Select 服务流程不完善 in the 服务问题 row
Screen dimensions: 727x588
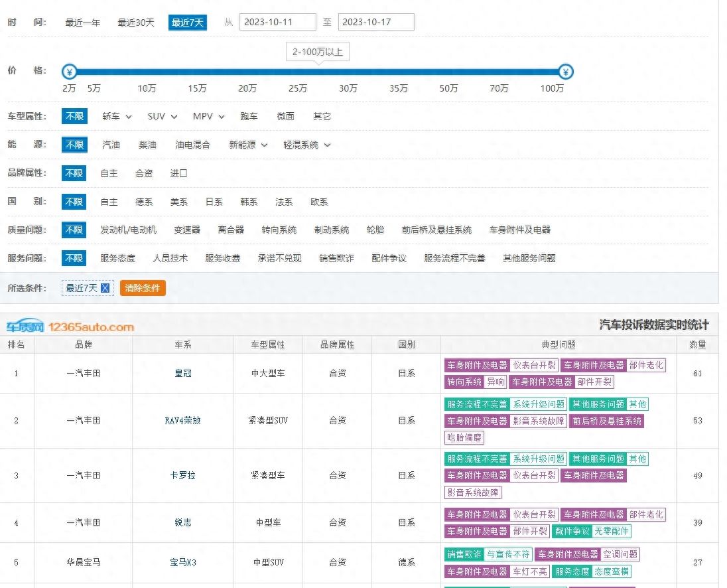tap(454, 258)
